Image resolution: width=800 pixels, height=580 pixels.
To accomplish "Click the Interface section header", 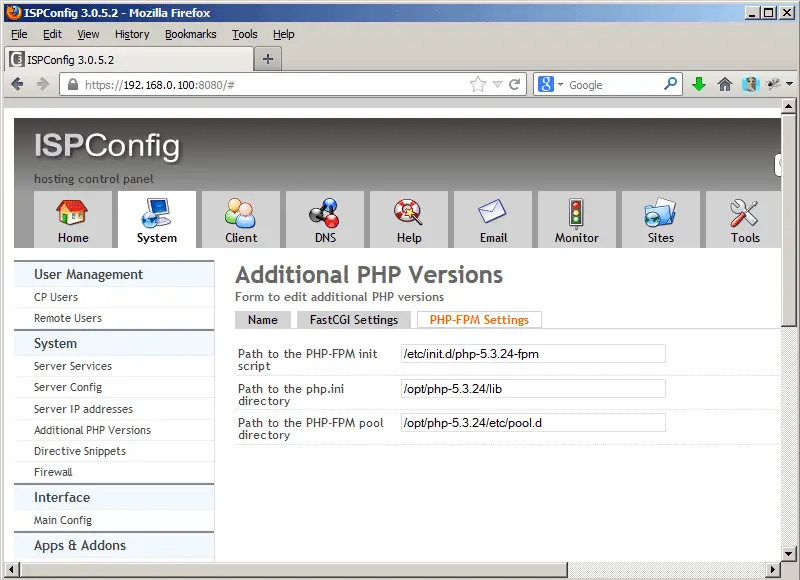I will click(114, 497).
